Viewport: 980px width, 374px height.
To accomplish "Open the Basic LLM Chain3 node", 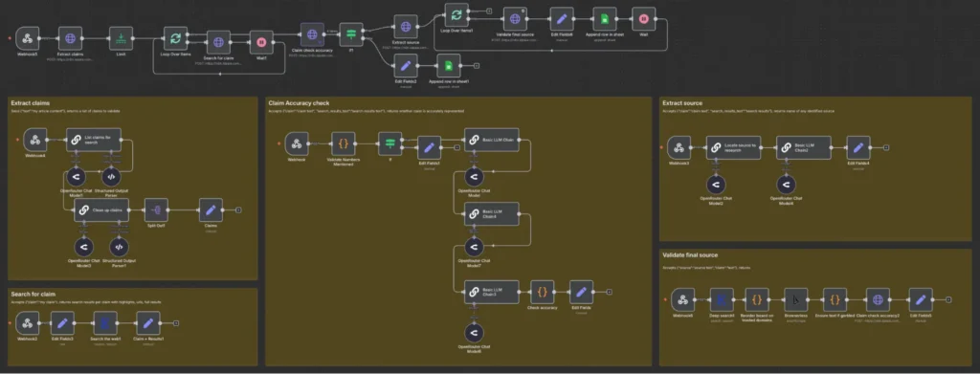I will click(491, 292).
